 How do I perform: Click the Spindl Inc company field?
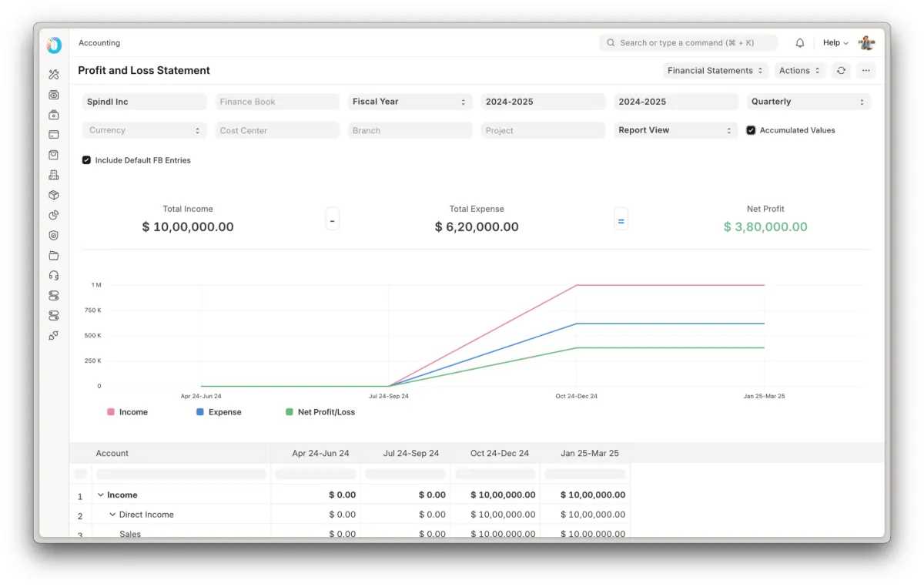pos(144,102)
